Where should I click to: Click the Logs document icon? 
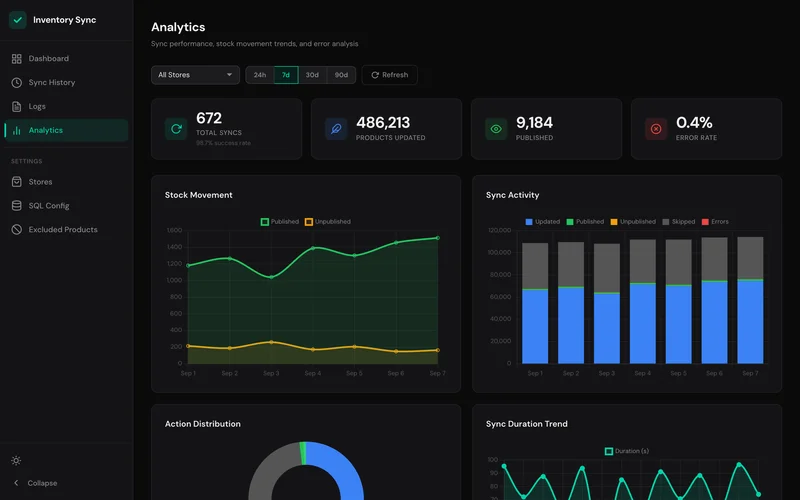coord(16,107)
